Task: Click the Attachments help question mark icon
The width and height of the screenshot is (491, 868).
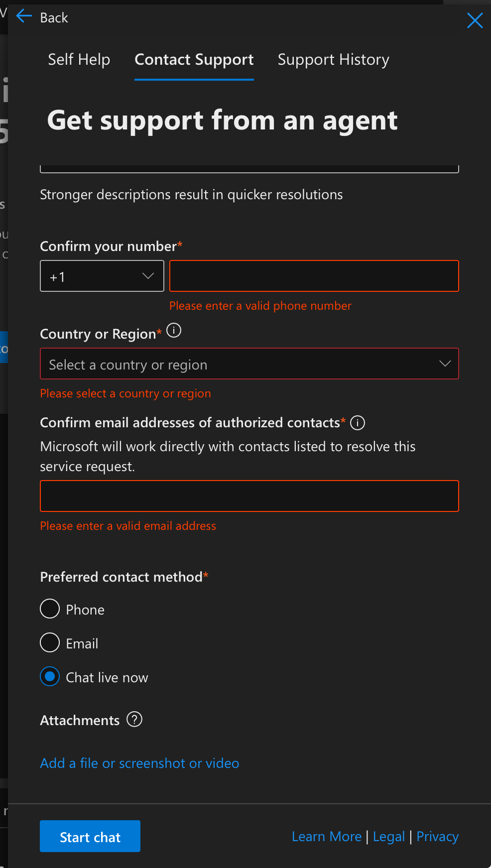Action: (134, 720)
